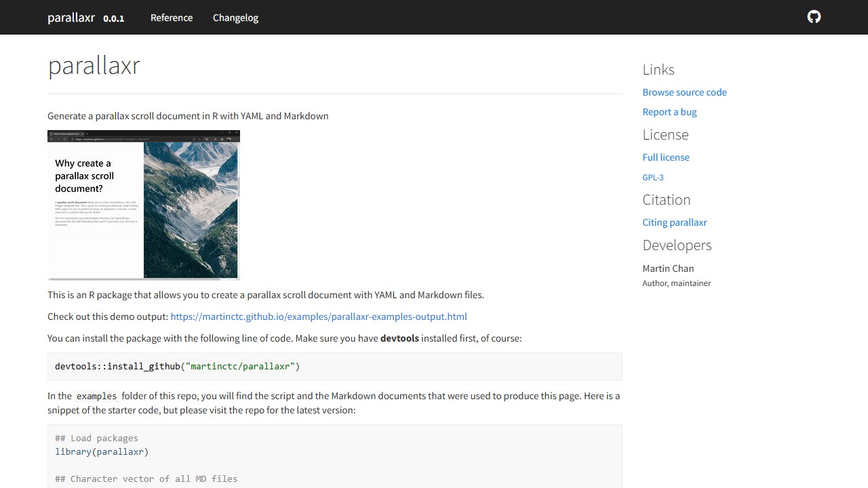Click the version number 0.0.1
The width and height of the screenshot is (868, 488).
113,18
